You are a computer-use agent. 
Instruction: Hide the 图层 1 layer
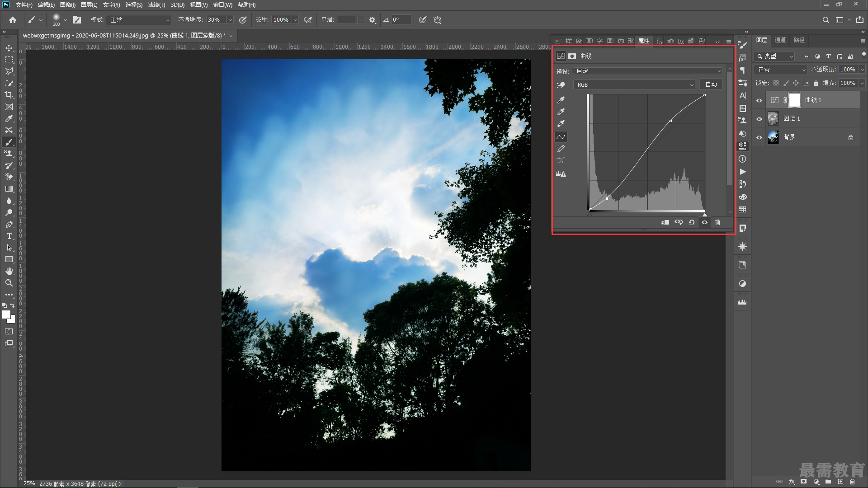pos(759,119)
